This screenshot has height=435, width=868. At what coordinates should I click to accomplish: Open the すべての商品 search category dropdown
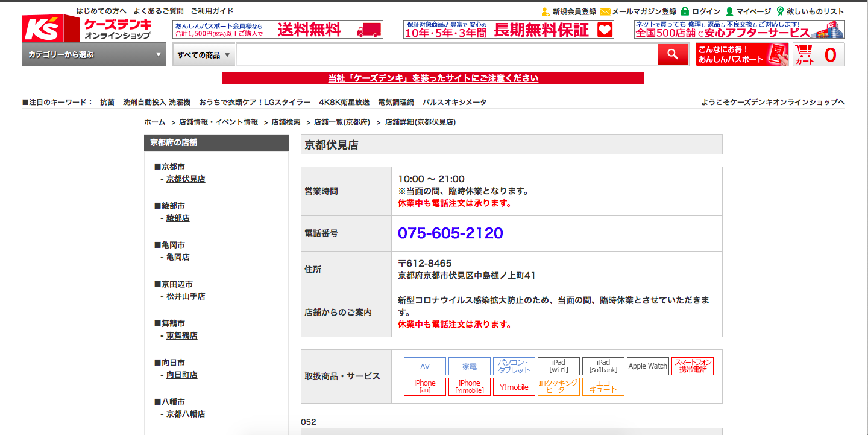[x=204, y=55]
